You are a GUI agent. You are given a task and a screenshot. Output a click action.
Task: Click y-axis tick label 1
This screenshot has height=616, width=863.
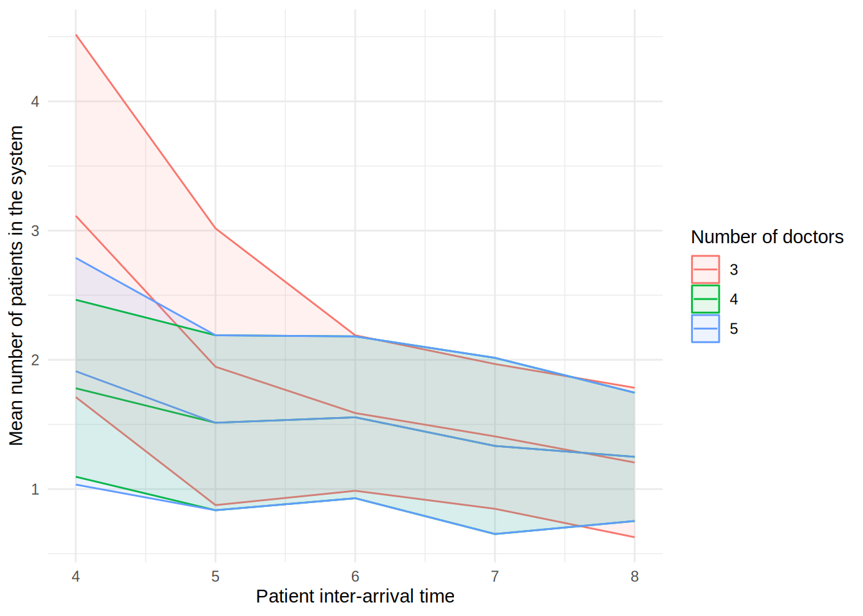point(35,490)
